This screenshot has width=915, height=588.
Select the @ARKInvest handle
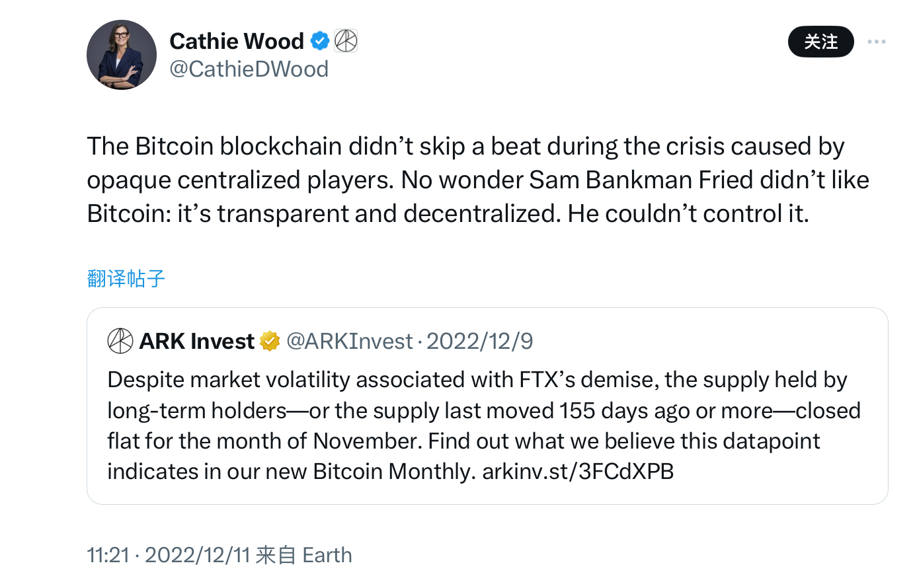[x=349, y=342]
